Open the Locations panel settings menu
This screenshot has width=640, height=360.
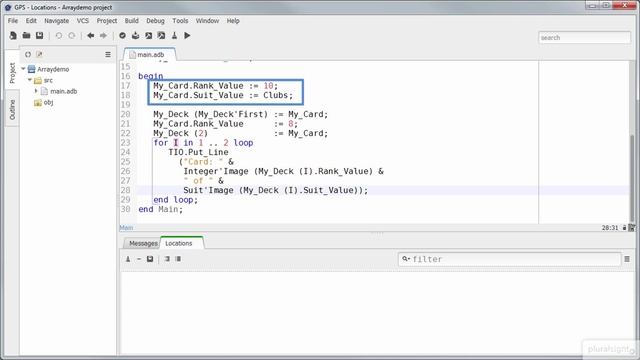pos(627,259)
